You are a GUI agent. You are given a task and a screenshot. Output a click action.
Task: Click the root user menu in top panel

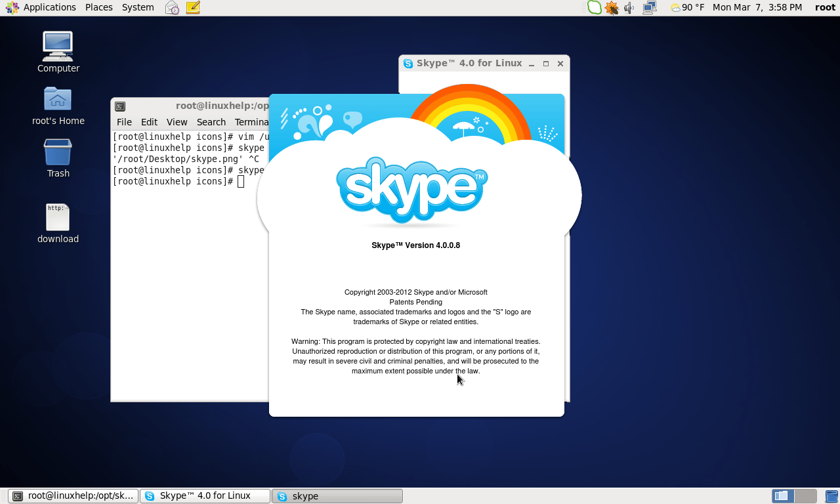[x=825, y=8]
